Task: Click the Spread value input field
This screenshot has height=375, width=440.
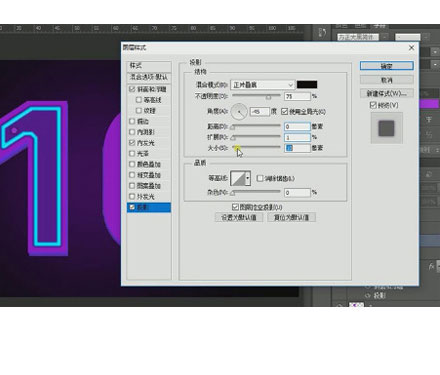Action: click(x=297, y=137)
